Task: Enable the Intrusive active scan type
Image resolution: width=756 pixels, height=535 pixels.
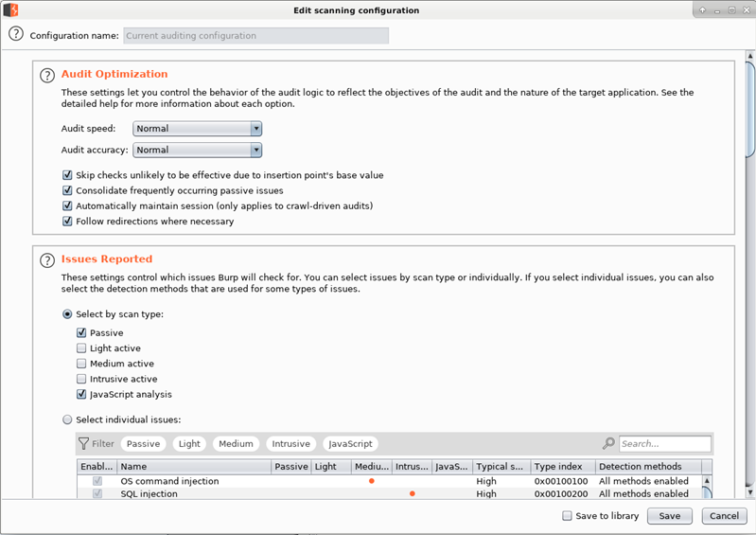Action: click(81, 379)
